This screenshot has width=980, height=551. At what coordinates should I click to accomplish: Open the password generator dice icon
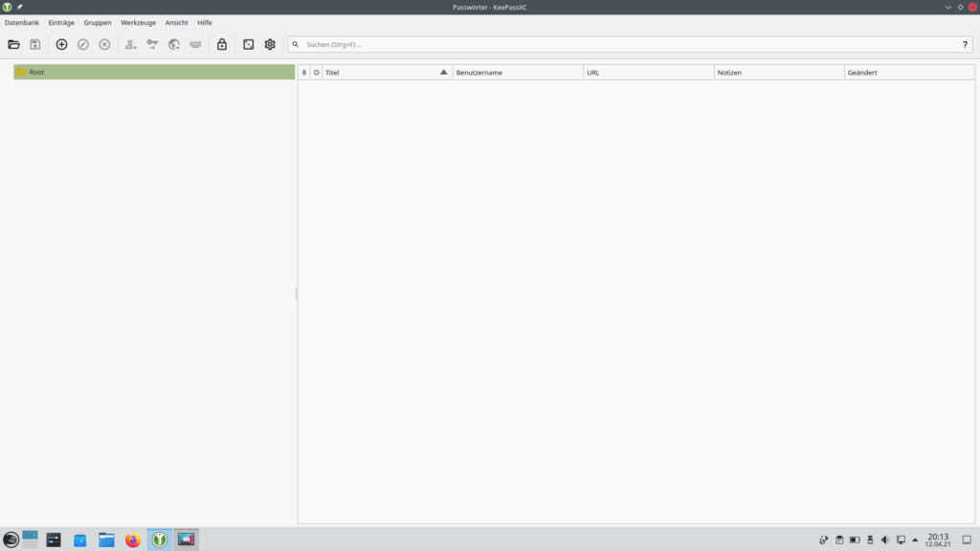(x=248, y=44)
